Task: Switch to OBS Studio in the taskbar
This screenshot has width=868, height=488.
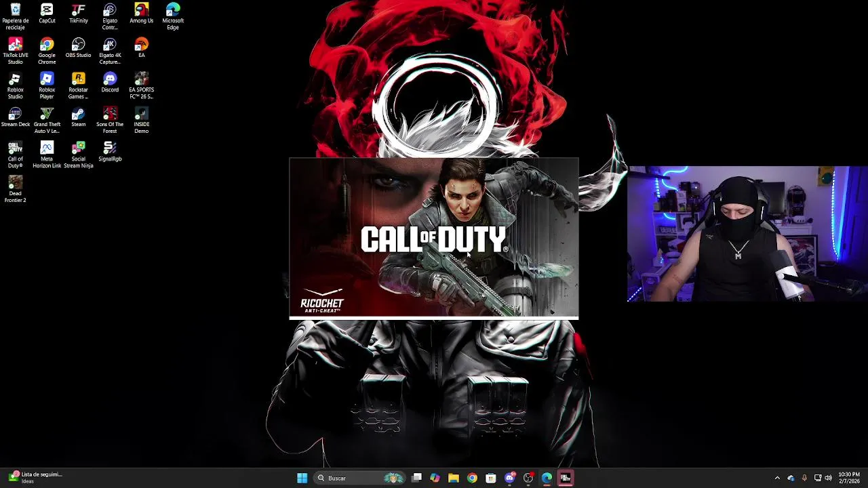Action: coord(528,478)
